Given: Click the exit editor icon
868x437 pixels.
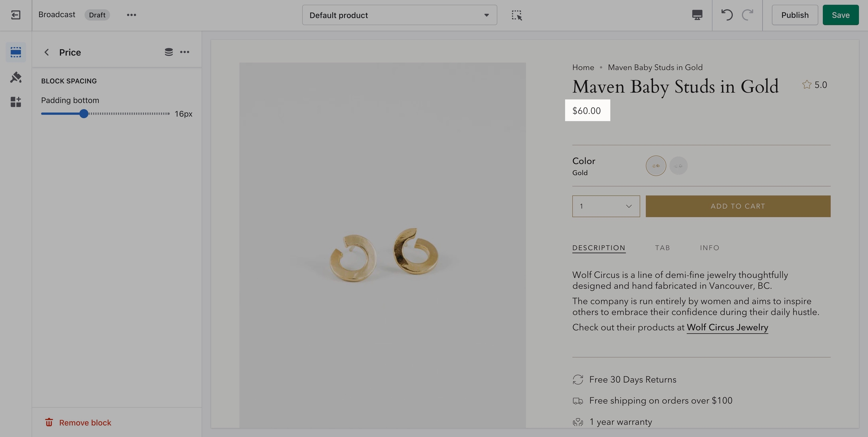Looking at the screenshot, I should (15, 15).
